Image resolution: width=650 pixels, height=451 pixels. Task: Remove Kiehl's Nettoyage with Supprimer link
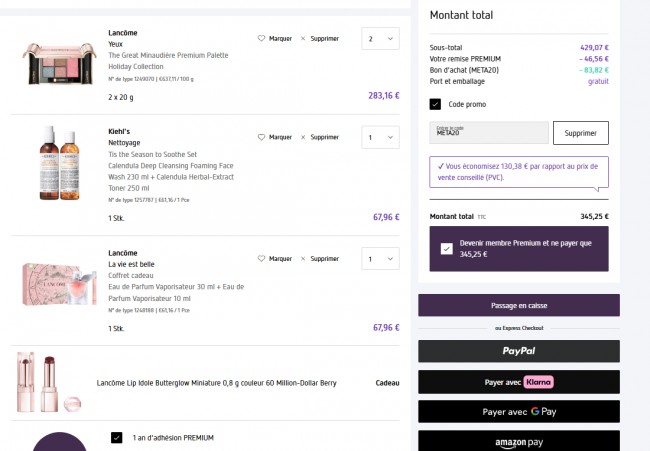point(325,137)
